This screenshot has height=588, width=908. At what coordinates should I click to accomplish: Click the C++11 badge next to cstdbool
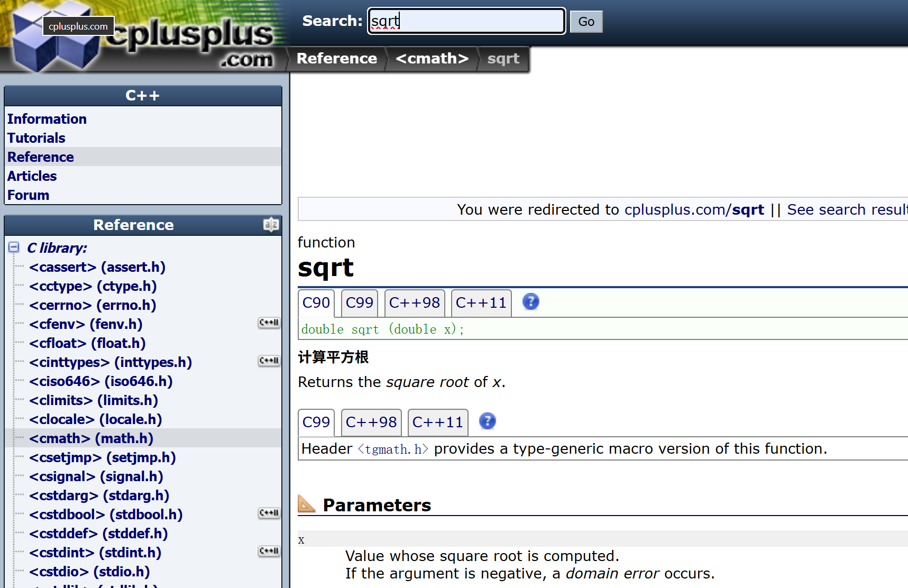[x=269, y=513]
